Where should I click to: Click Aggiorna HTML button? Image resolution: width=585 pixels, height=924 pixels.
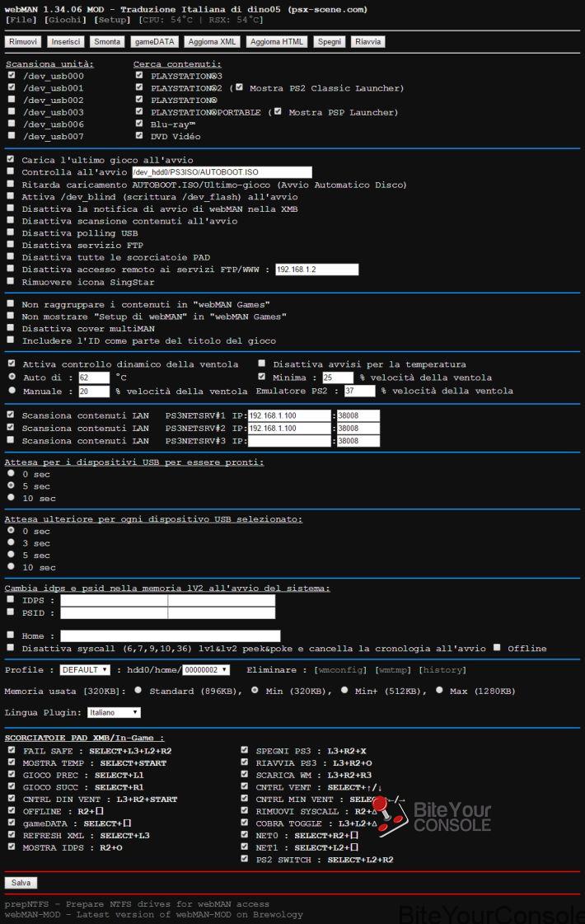(277, 42)
